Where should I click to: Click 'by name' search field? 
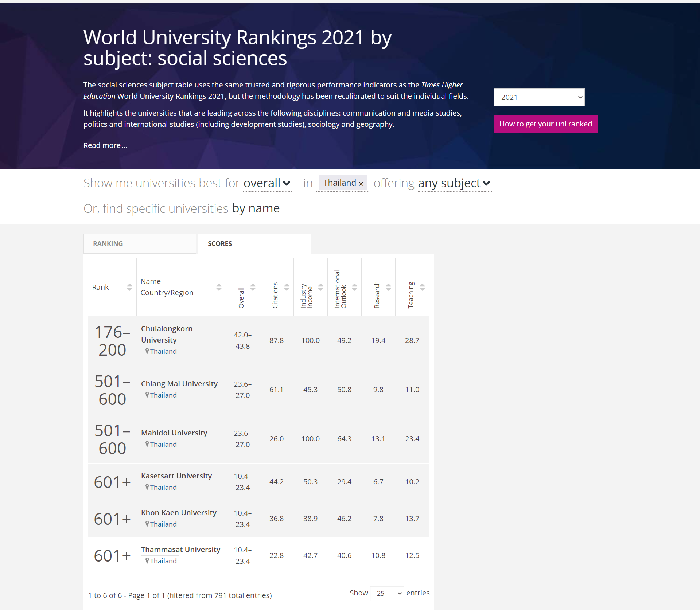tap(256, 208)
